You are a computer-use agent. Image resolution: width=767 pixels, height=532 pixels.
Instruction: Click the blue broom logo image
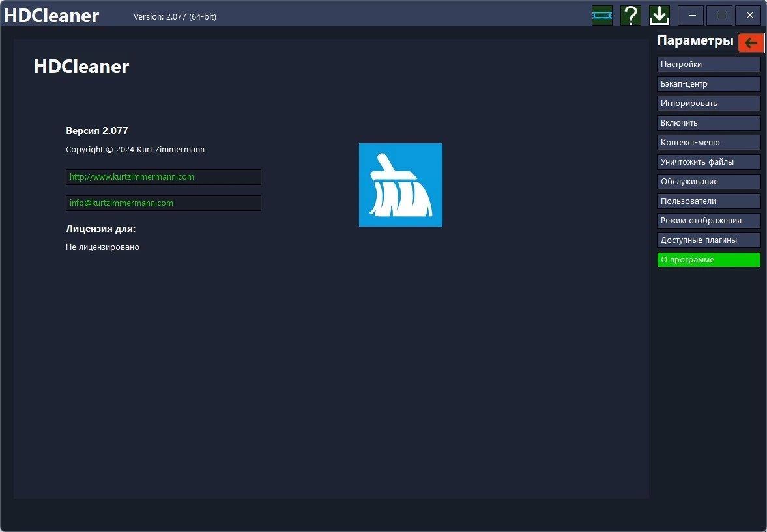(x=401, y=185)
